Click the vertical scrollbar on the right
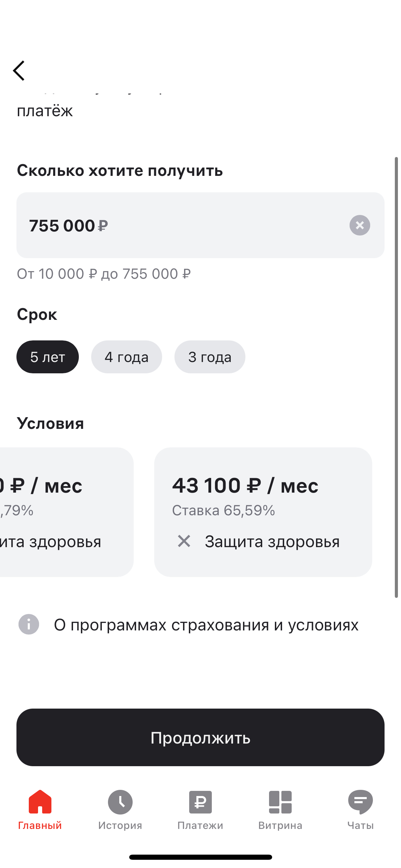This screenshot has width=401, height=868. pyautogui.click(x=396, y=377)
